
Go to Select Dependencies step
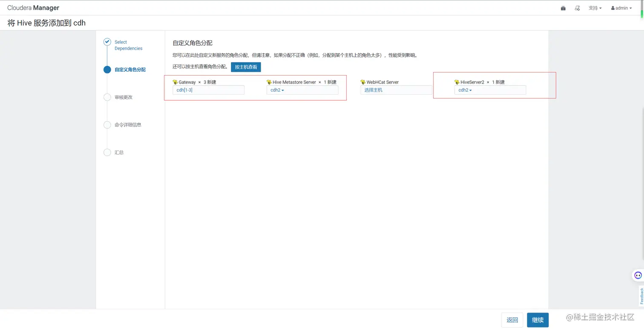point(128,45)
